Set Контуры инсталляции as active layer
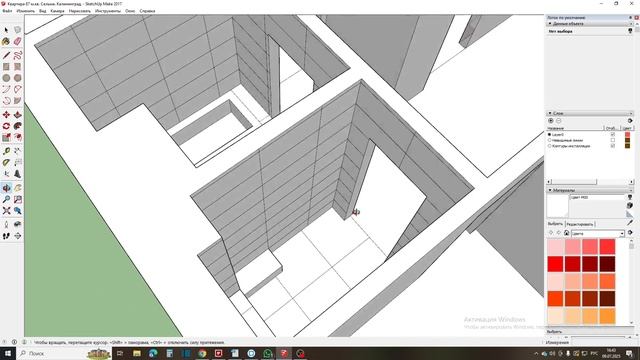 coord(549,146)
